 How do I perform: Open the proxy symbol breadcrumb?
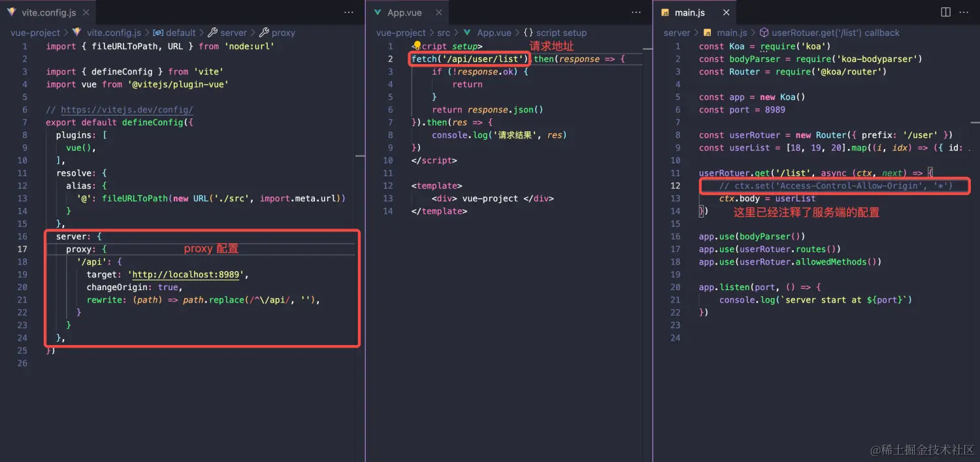pyautogui.click(x=278, y=33)
